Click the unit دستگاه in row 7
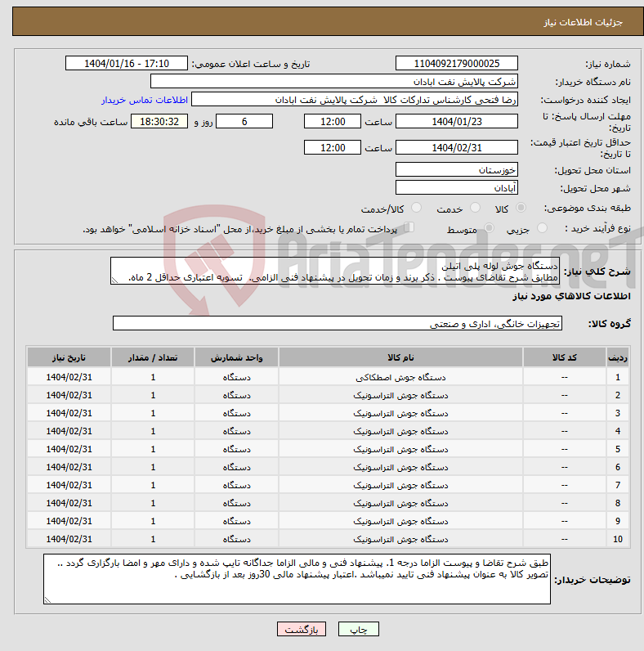This screenshot has width=644, height=651. coord(236,485)
